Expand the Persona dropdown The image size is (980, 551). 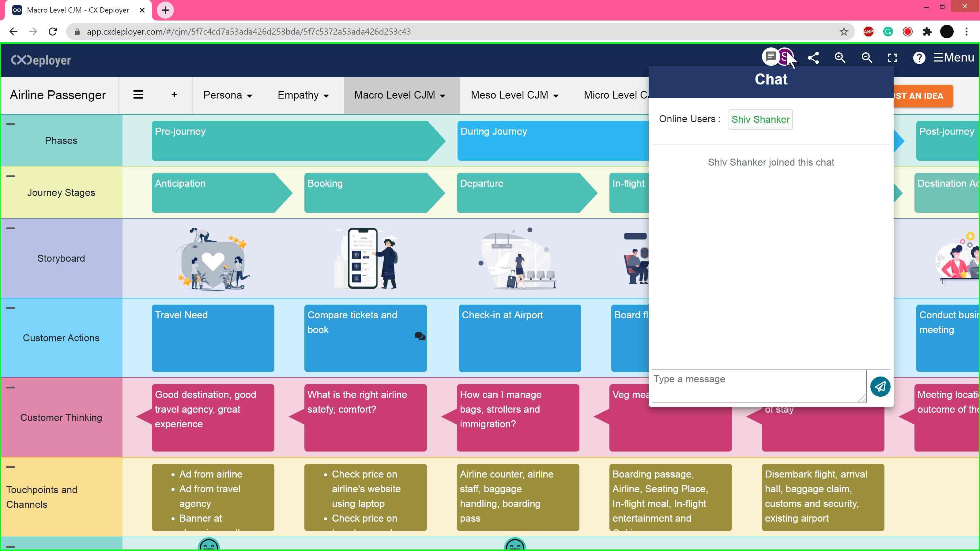pos(228,95)
